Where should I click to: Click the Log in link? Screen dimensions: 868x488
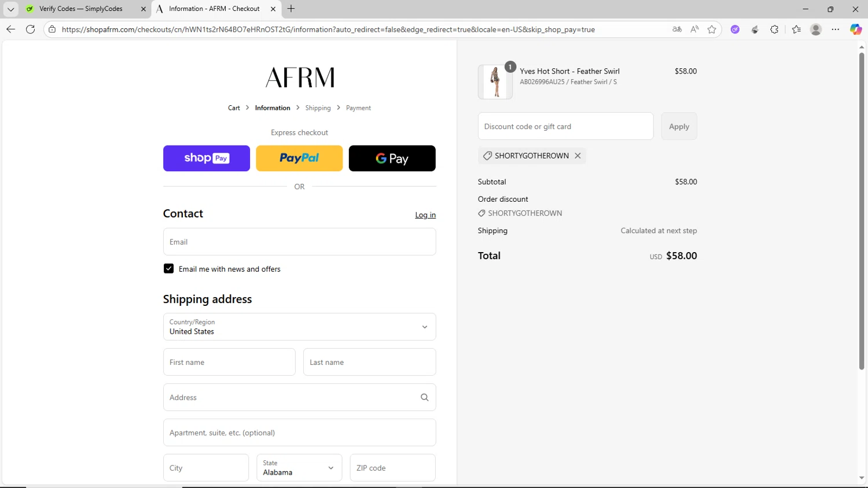425,215
